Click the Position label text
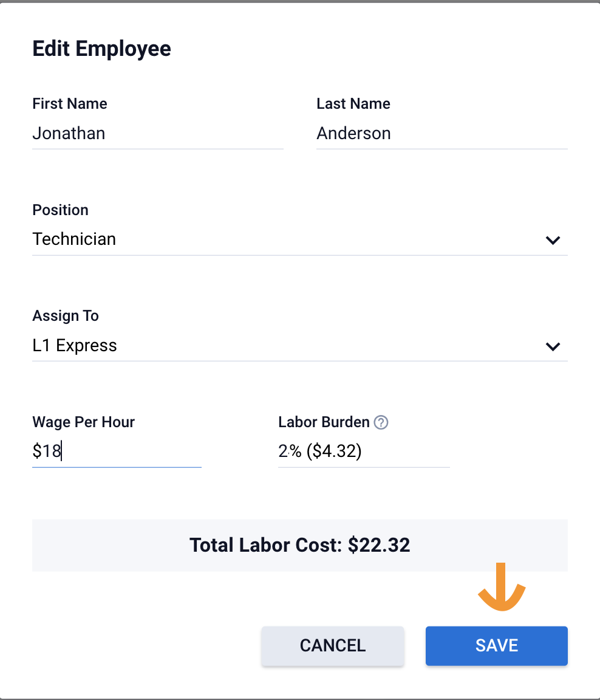This screenshot has height=700, width=600. tap(60, 210)
